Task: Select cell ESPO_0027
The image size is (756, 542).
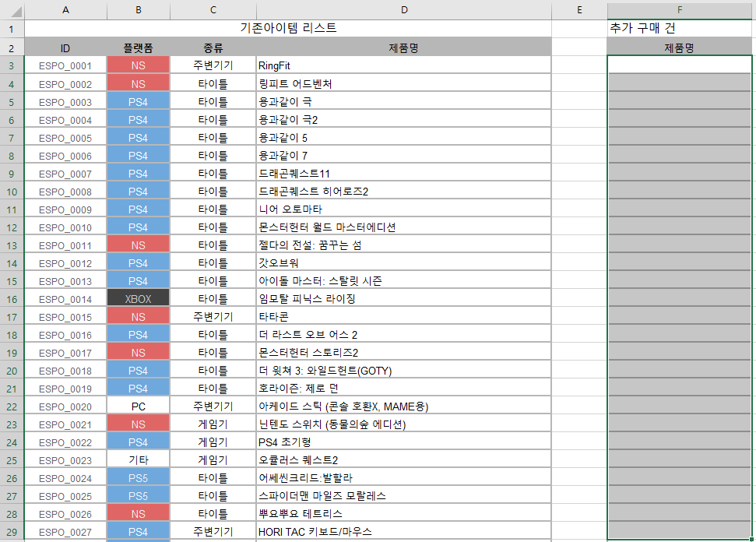Action: [x=65, y=532]
